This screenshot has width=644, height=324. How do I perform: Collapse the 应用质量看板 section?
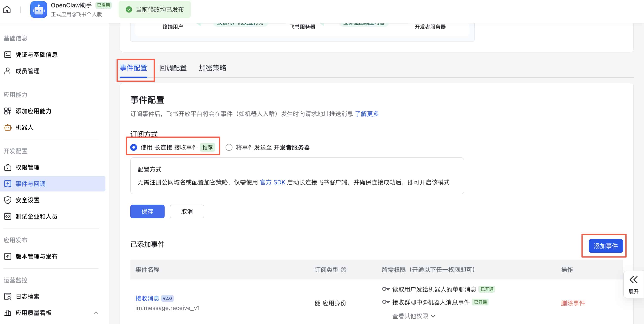point(96,313)
